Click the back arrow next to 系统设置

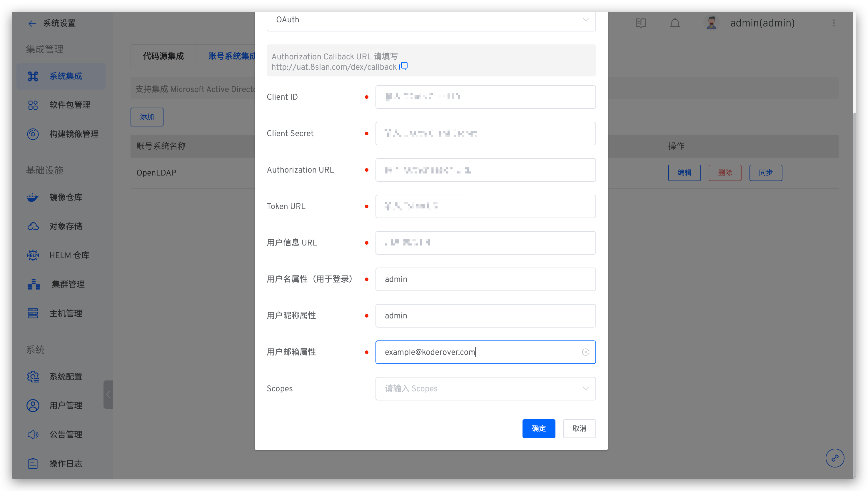point(32,23)
